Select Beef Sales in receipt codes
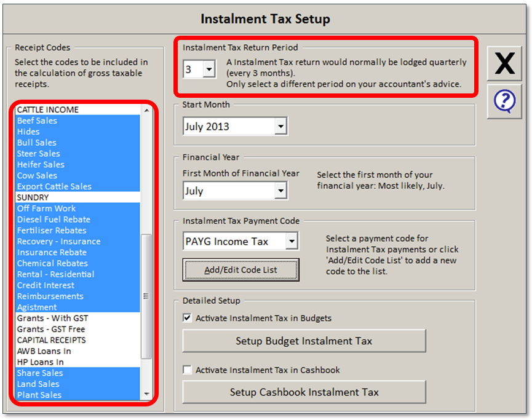The height and width of the screenshot is (420, 532). (x=78, y=121)
